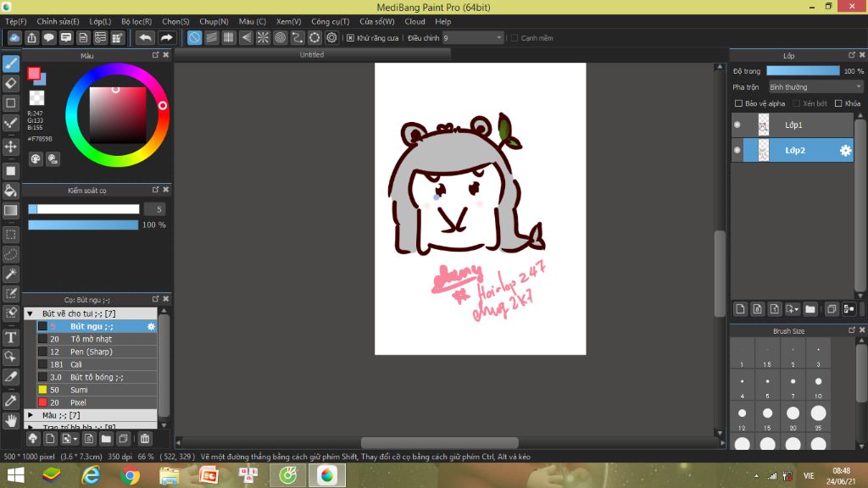This screenshot has width=868, height=488.
Task: Activate the Eyedropper tool
Action: [10, 401]
